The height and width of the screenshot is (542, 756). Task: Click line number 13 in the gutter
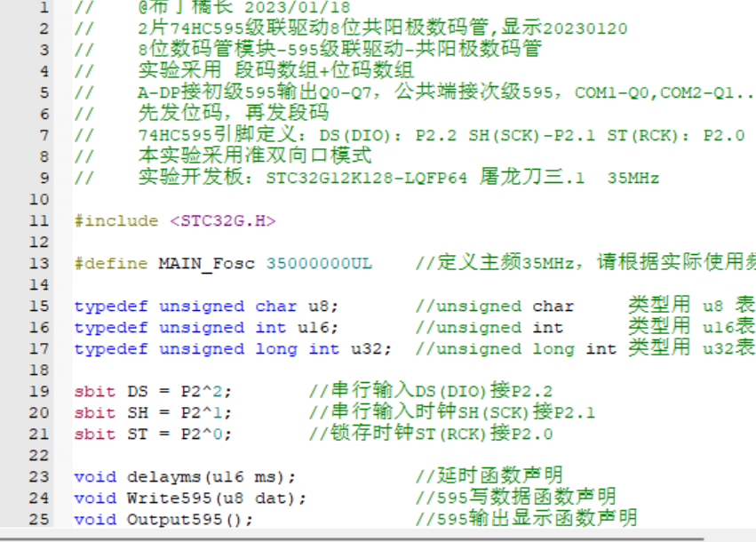[39, 263]
